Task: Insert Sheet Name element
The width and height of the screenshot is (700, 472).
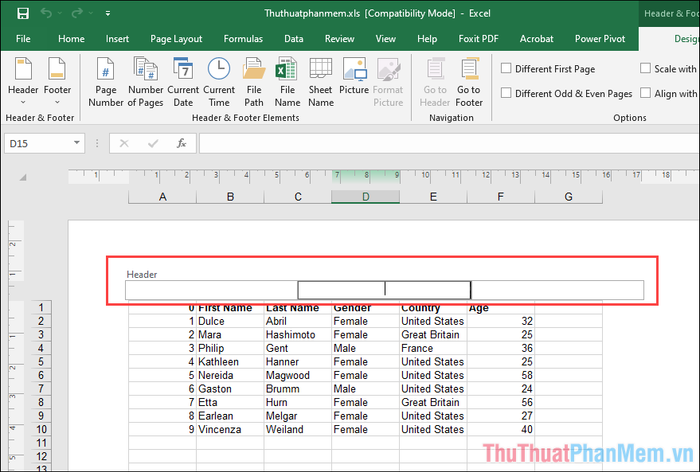Action: 320,81
